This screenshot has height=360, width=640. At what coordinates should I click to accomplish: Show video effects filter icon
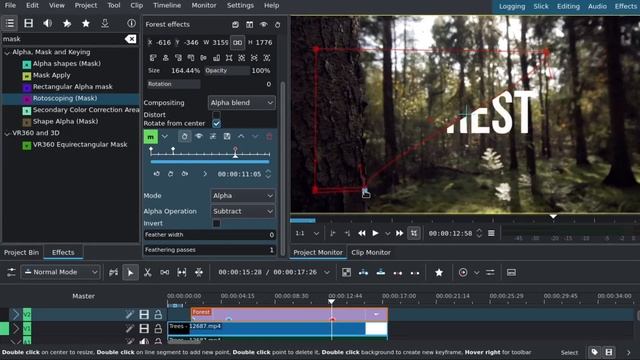29,23
